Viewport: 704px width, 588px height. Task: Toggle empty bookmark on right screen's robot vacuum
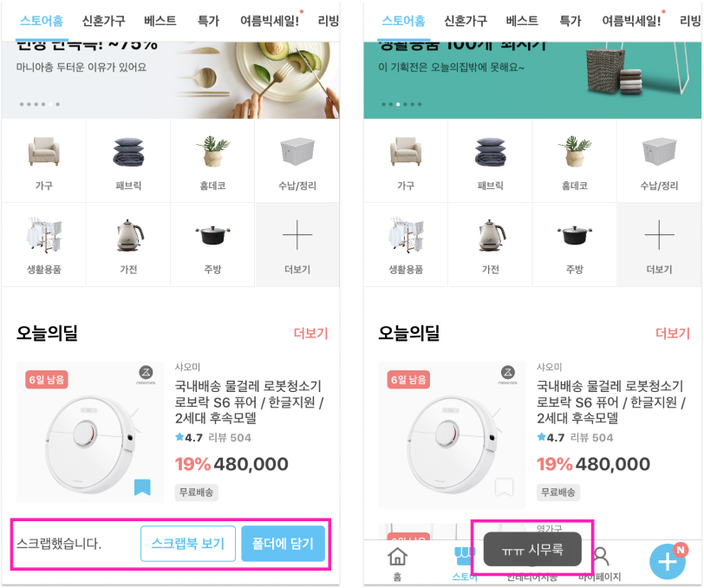pos(504,487)
